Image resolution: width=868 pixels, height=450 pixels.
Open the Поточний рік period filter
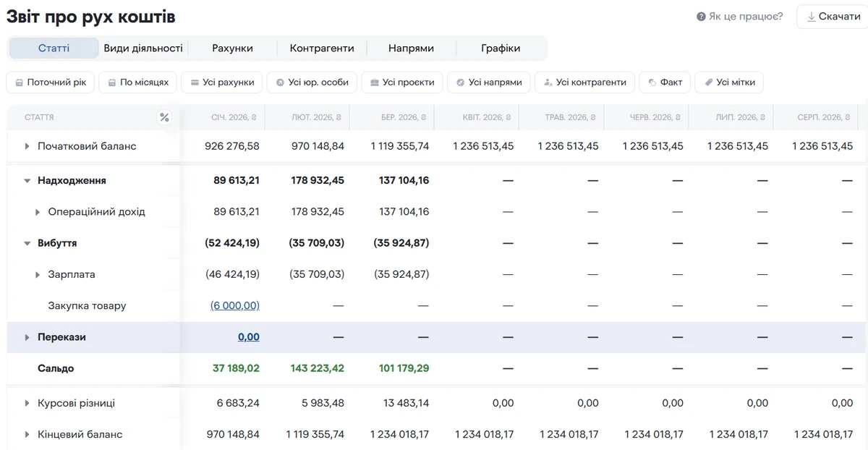tap(49, 82)
